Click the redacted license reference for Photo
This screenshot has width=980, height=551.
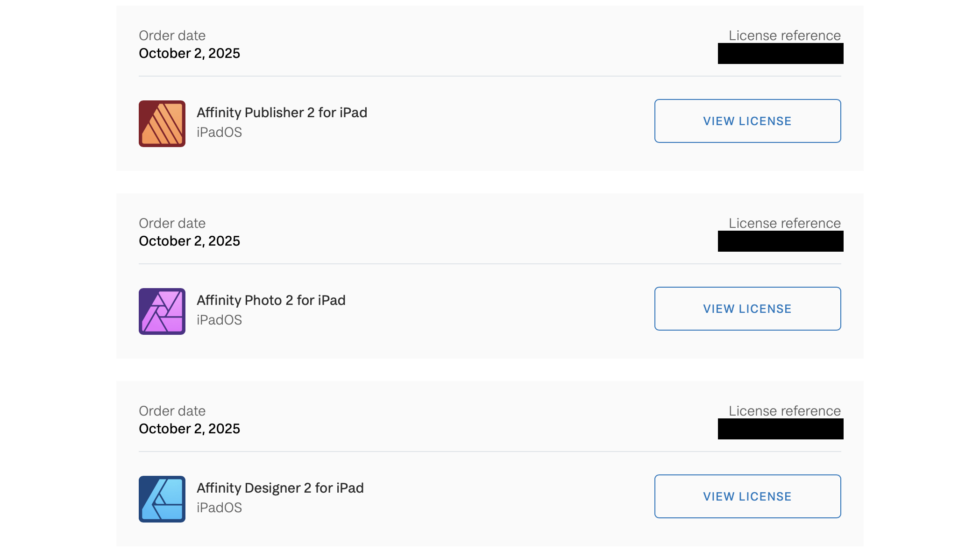[x=780, y=241]
